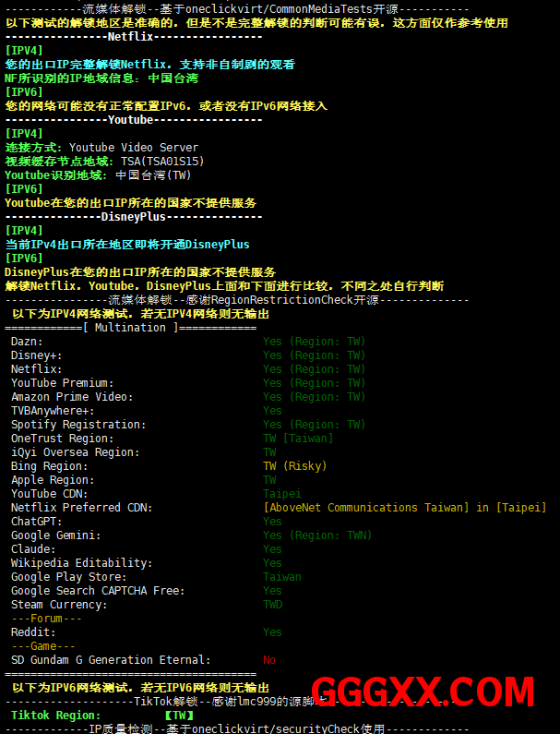Click the Youtube section header line
Image resolution: width=560 pixels, height=734 pixels.
coord(134,120)
